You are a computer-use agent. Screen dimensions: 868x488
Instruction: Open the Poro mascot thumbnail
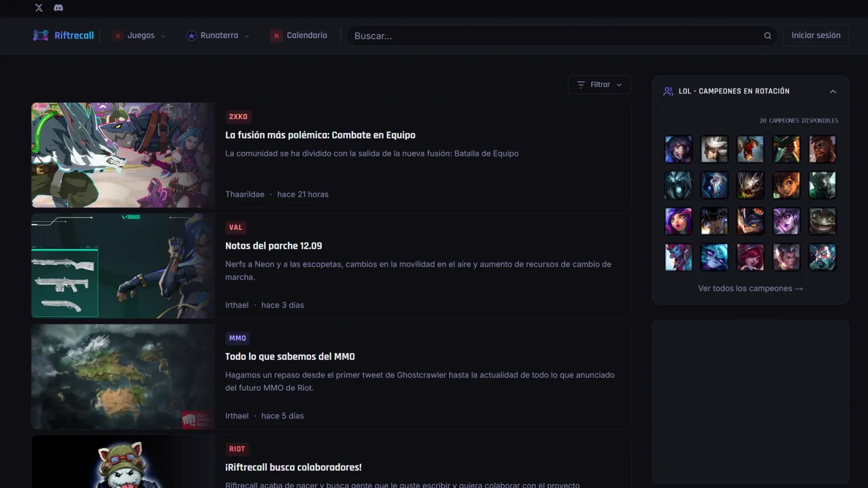(x=123, y=461)
